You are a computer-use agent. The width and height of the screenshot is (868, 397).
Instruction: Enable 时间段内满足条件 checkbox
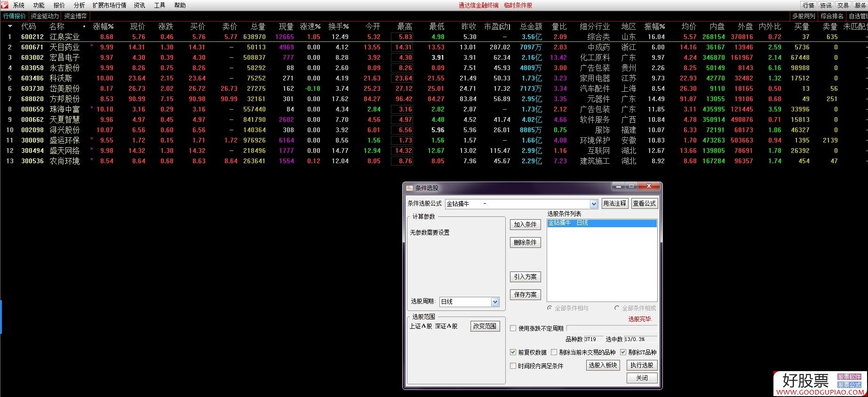pyautogui.click(x=513, y=366)
